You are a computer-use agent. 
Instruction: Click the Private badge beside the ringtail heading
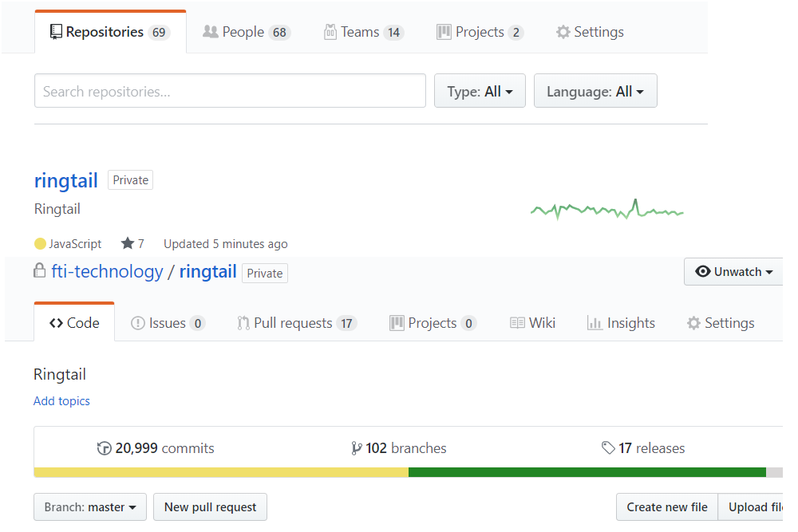click(130, 180)
